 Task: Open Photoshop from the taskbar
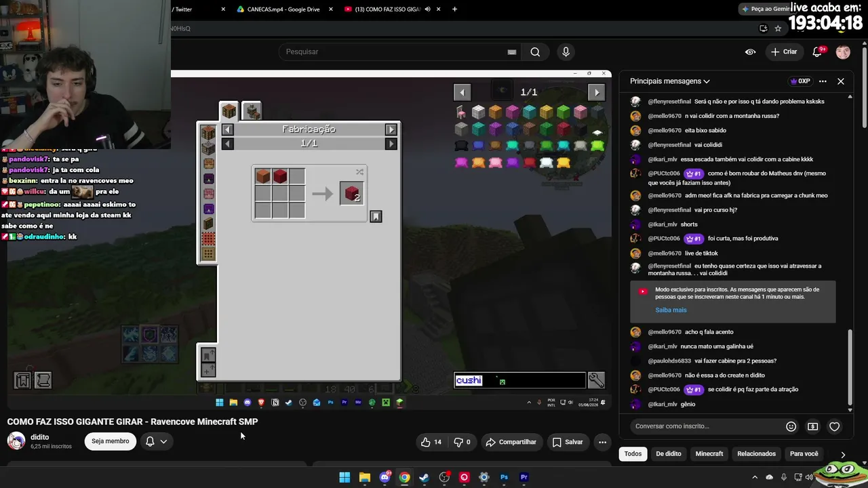click(x=504, y=477)
